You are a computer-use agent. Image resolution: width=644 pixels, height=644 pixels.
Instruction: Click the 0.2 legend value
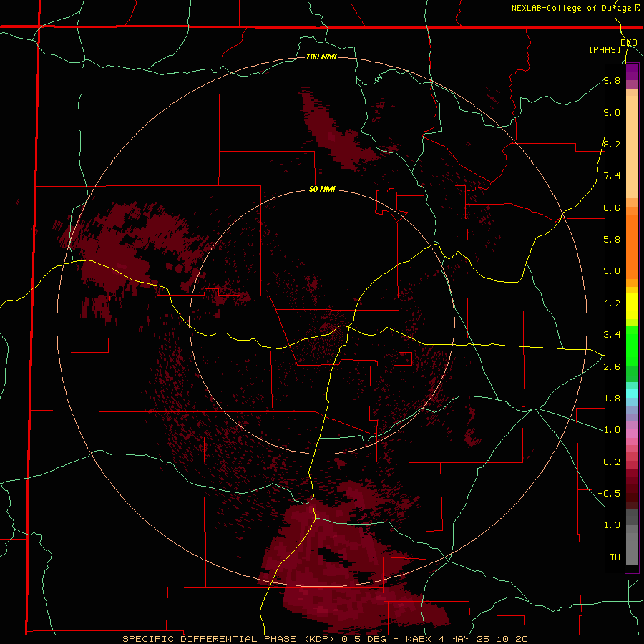[612, 462]
